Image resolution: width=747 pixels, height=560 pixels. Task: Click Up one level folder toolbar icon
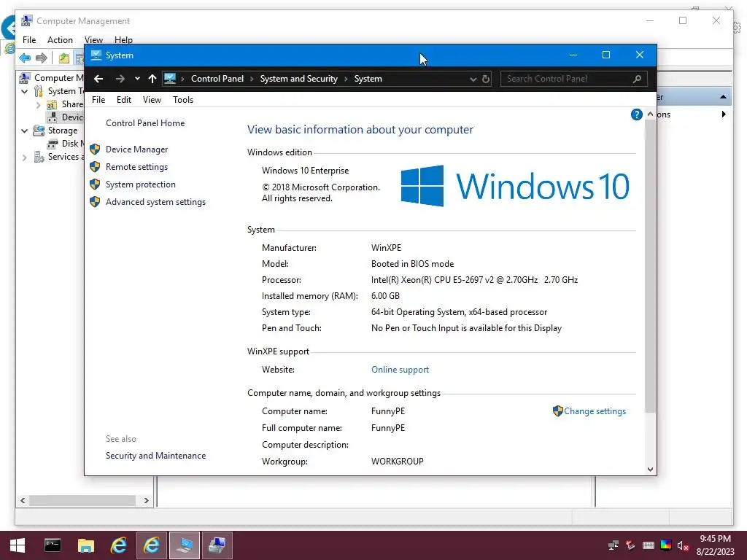[64, 58]
